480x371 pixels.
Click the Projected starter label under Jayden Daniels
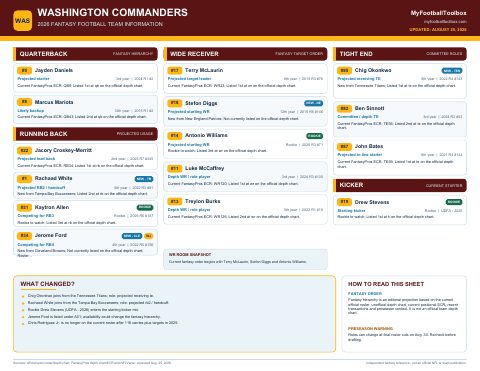tap(33, 79)
